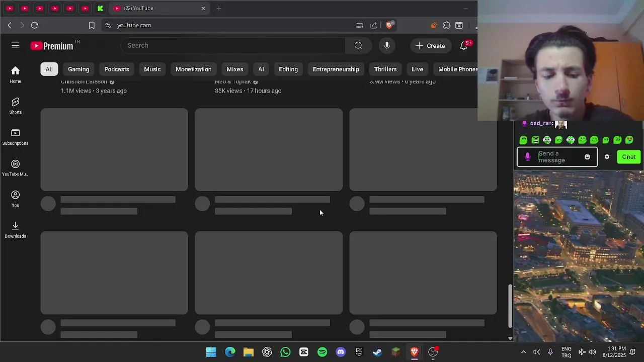Select the Entrepreneurship filter chip
The image size is (644, 362).
336,69
